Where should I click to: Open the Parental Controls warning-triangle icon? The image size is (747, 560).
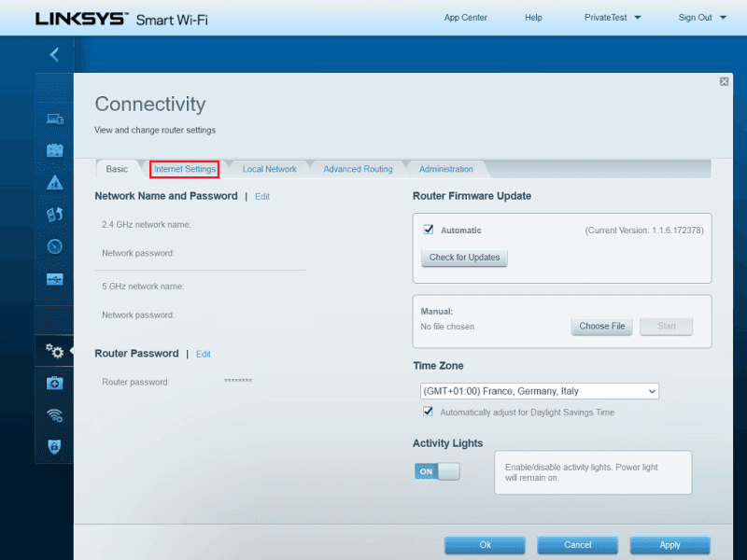(x=55, y=182)
